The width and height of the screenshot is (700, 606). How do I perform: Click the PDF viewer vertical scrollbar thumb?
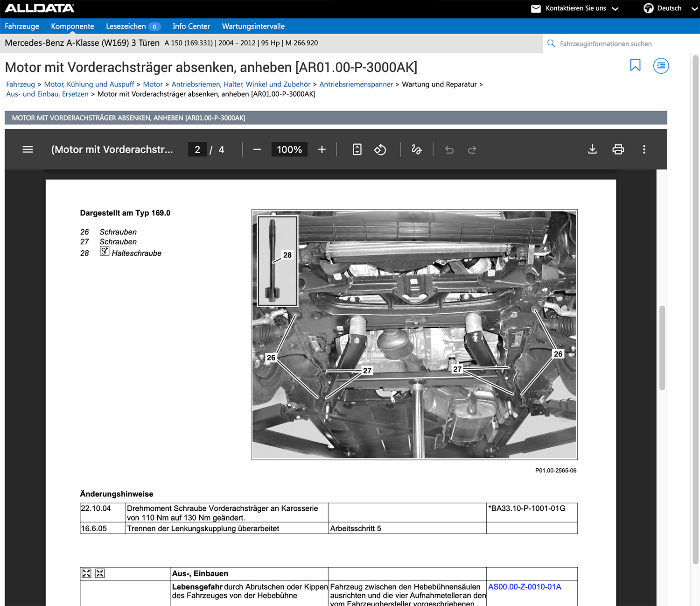[x=662, y=348]
